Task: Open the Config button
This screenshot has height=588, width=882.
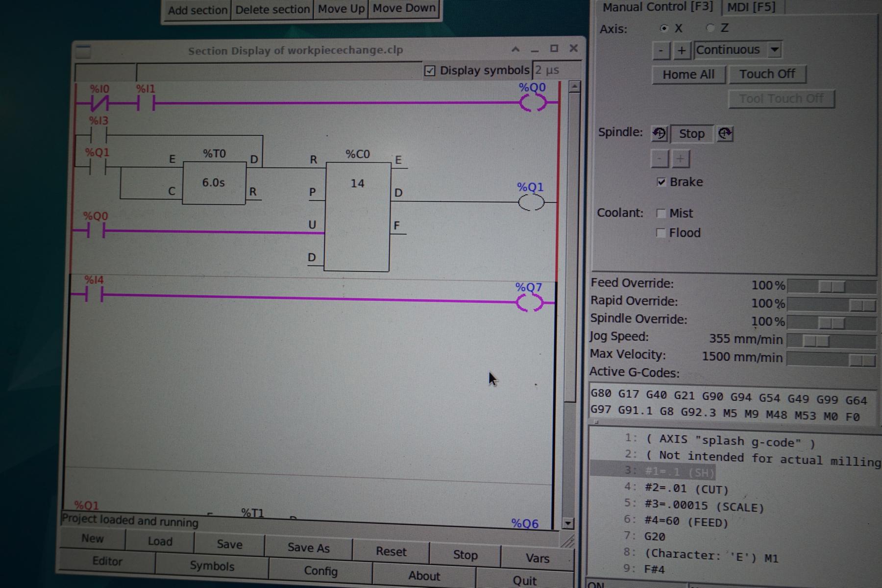Action: tap(320, 571)
